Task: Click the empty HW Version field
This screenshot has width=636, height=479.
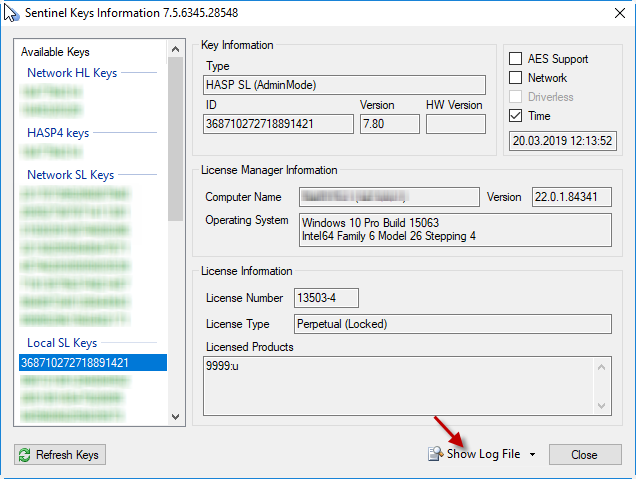Action: pos(456,124)
